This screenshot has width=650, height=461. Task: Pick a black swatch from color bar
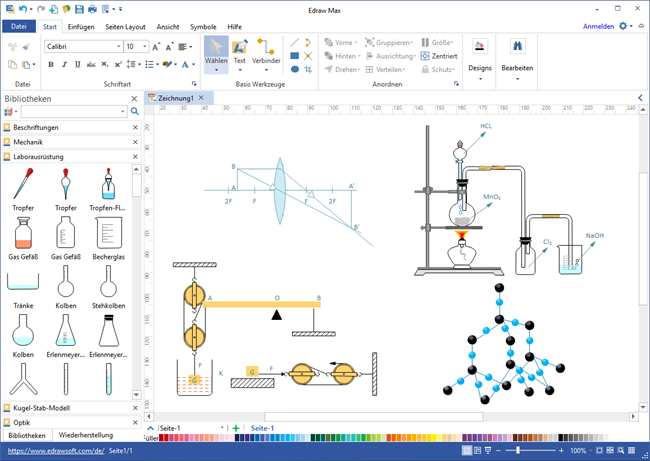pyautogui.click(x=561, y=437)
